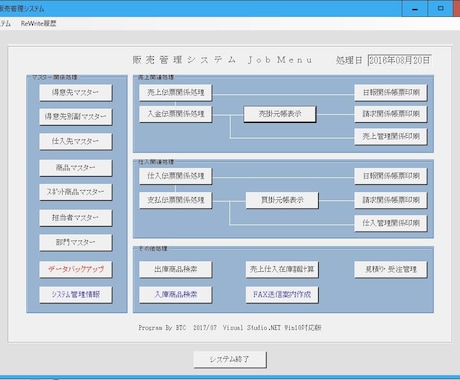Open 支払伝票関係処理
Screen dimensions: 460x380
[175, 200]
